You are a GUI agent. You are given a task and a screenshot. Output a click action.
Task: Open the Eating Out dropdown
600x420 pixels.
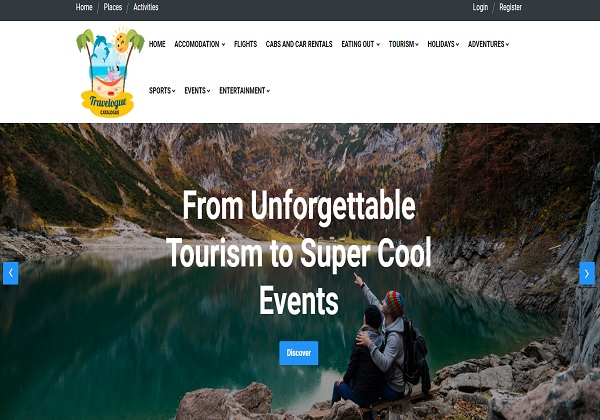click(x=360, y=44)
